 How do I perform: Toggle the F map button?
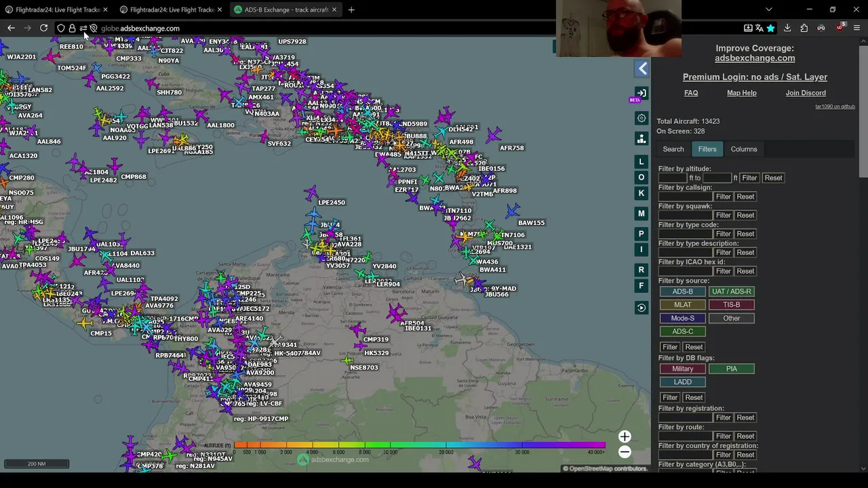click(x=642, y=285)
